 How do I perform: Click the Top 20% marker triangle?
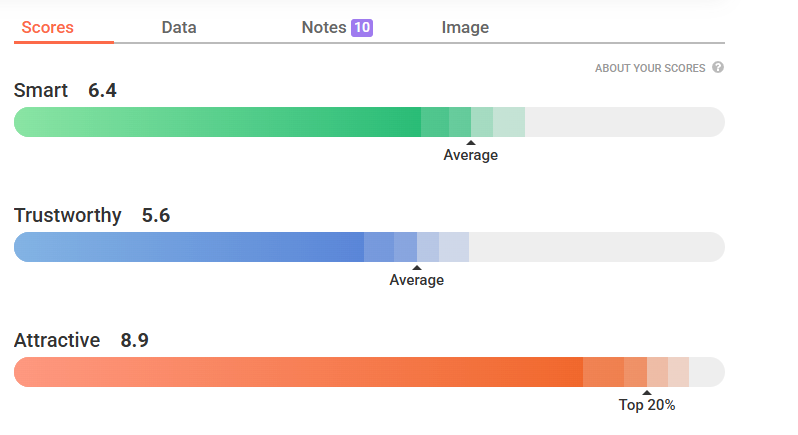point(647,393)
